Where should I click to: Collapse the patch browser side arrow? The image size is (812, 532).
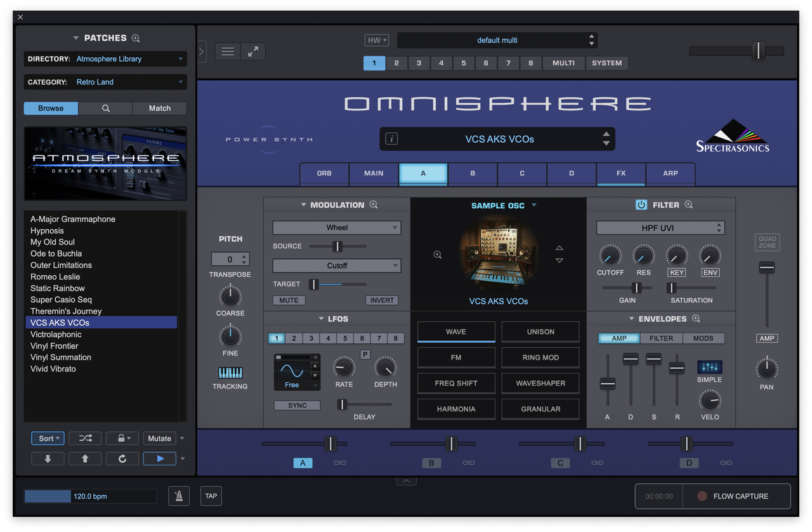202,51
